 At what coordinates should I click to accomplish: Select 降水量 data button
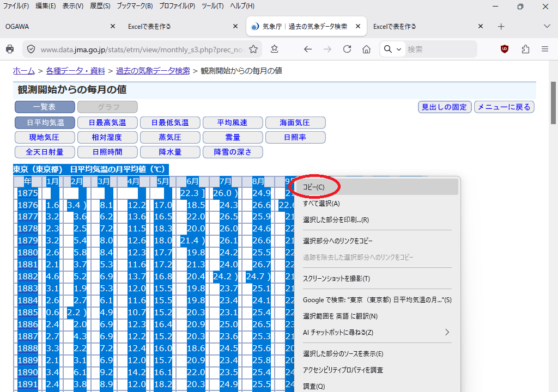tap(170, 152)
